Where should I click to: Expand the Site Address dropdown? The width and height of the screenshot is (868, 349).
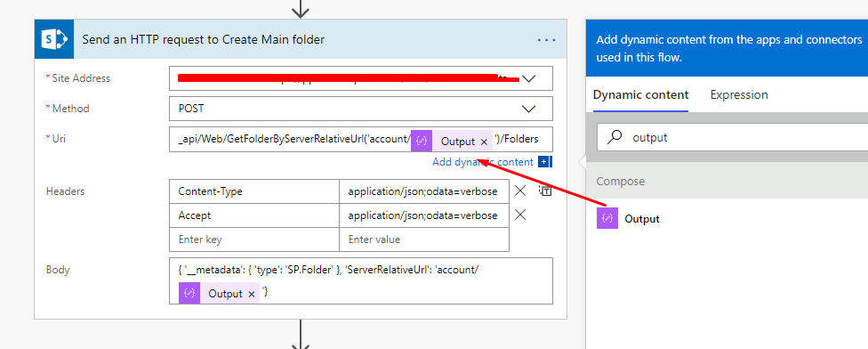tap(528, 78)
